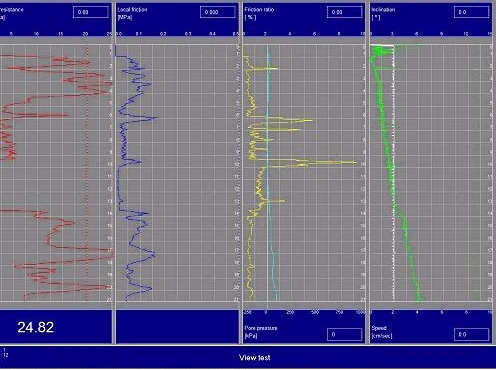Click the View test status bar
The height and width of the screenshot is (370, 496).
pos(248,358)
